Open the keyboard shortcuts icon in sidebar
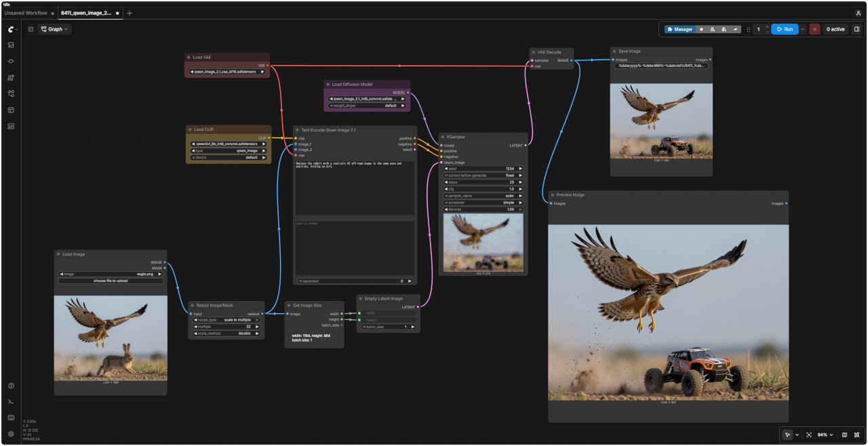Screen dimensions: 868x446 click(11, 418)
